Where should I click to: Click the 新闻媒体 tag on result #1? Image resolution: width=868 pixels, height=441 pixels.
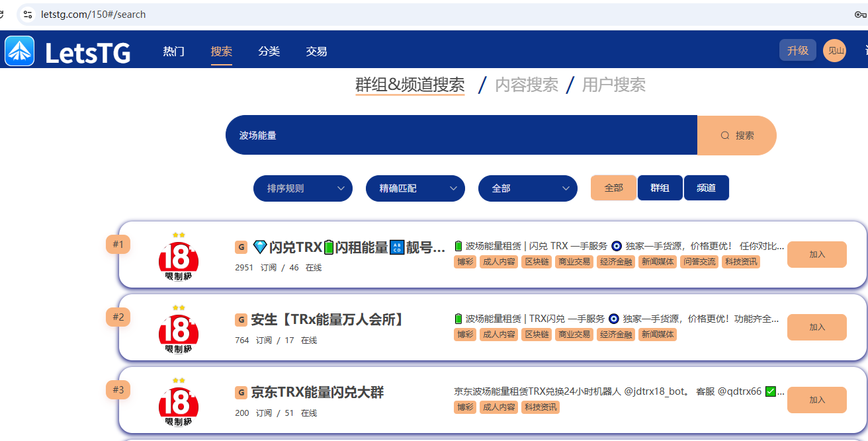658,262
